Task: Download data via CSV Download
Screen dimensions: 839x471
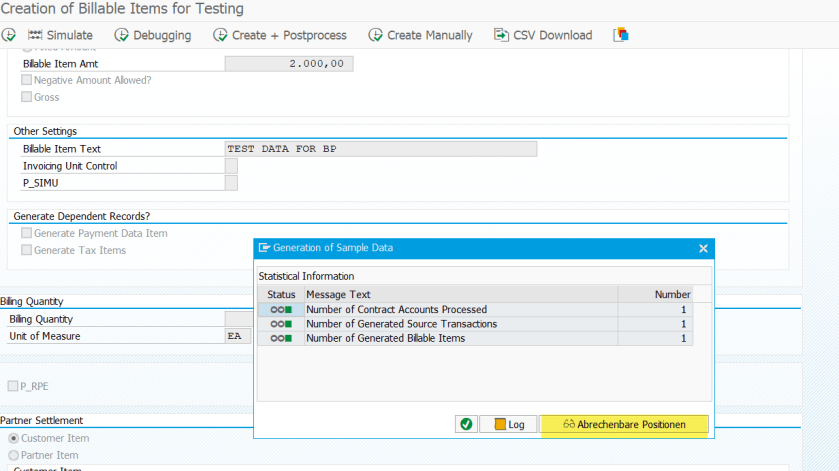Action: point(542,35)
